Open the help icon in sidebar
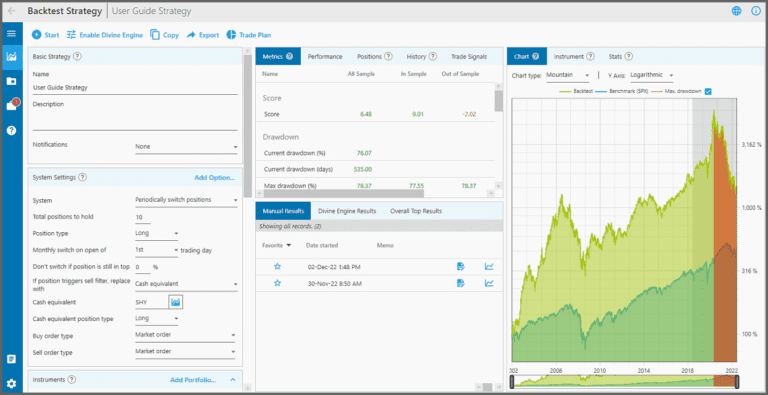The image size is (768, 395). (x=11, y=130)
